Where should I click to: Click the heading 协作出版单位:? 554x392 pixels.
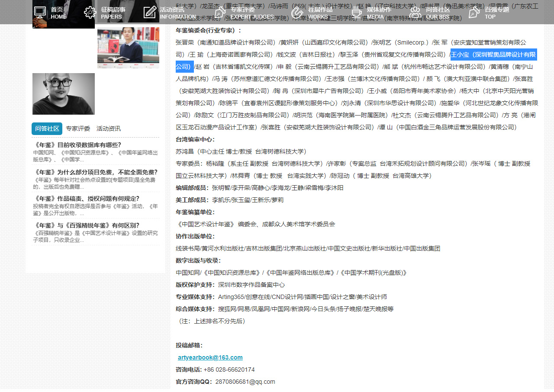[195, 236]
